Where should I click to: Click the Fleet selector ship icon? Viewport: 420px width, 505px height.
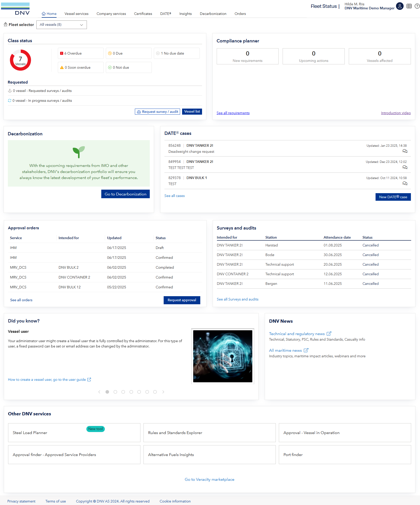click(6, 24)
